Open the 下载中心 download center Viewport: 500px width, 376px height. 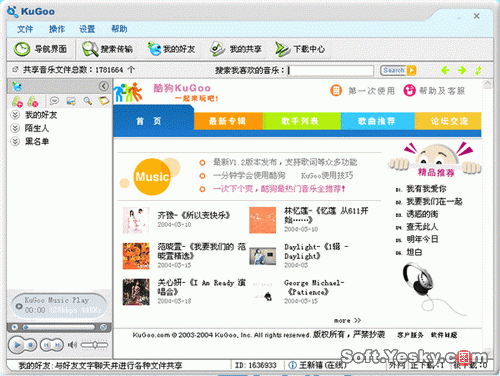(x=300, y=49)
